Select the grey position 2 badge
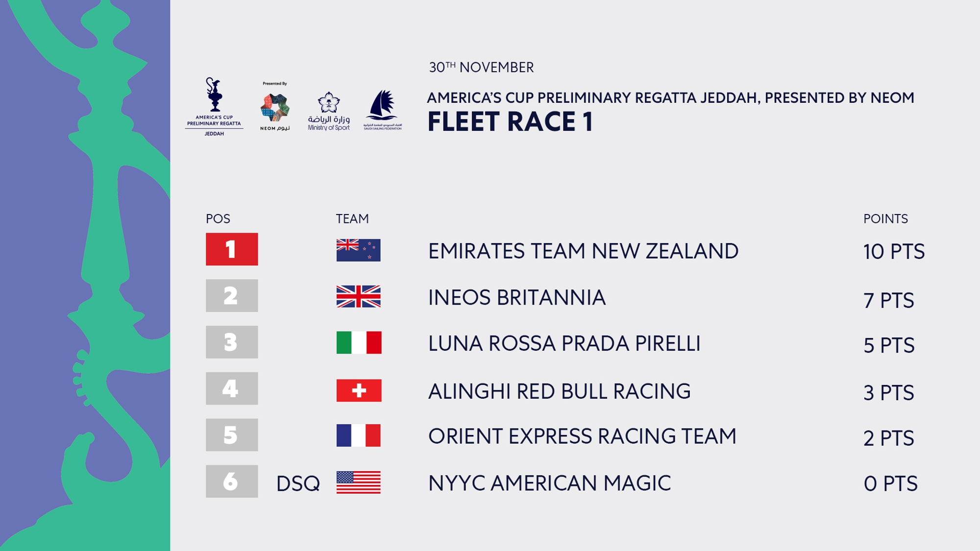The width and height of the screenshot is (980, 551). [232, 295]
